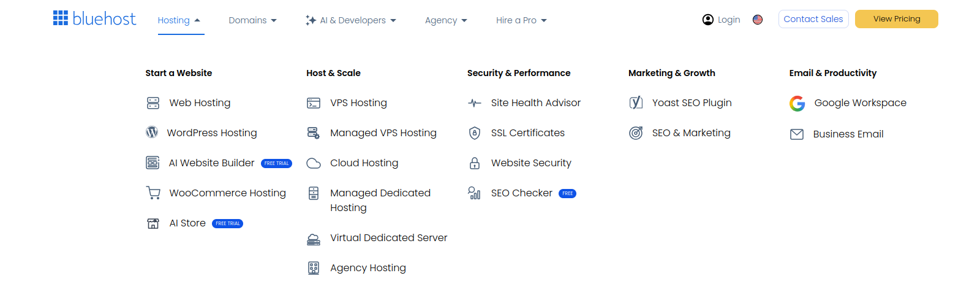Image resolution: width=980 pixels, height=281 pixels.
Task: Click the WordPress logo icon
Action: tap(152, 132)
